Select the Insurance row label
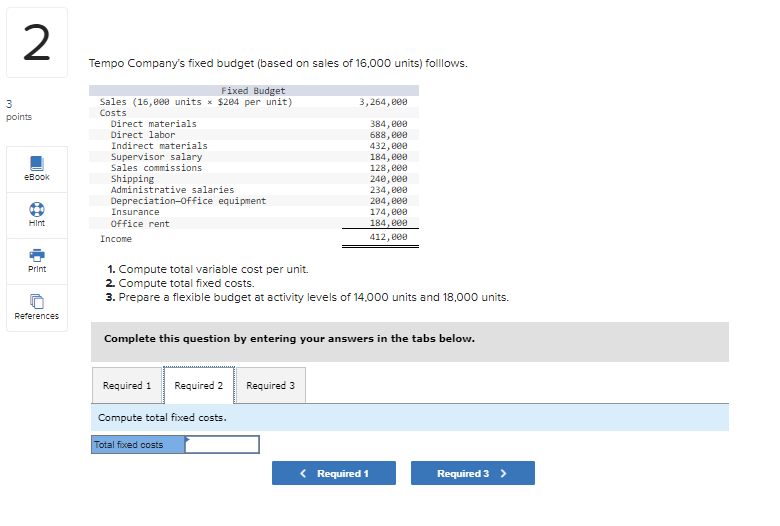 point(135,212)
